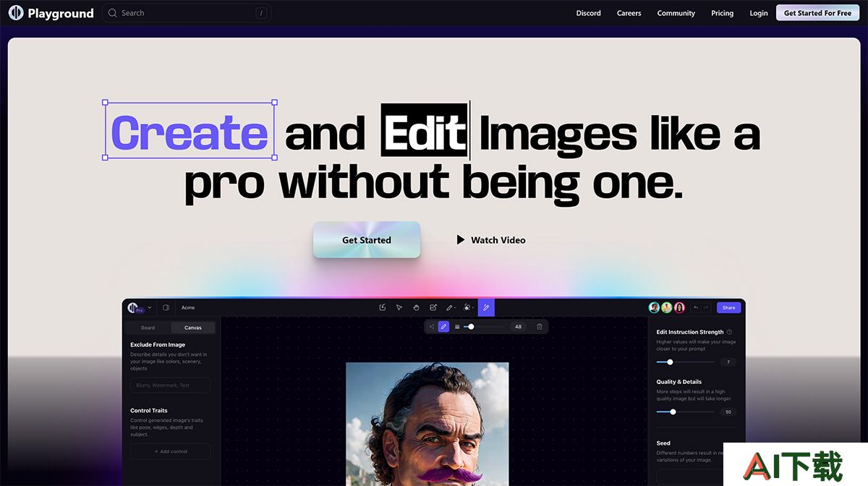Switch to the Canvas tab
The width and height of the screenshot is (868, 486).
coord(193,328)
